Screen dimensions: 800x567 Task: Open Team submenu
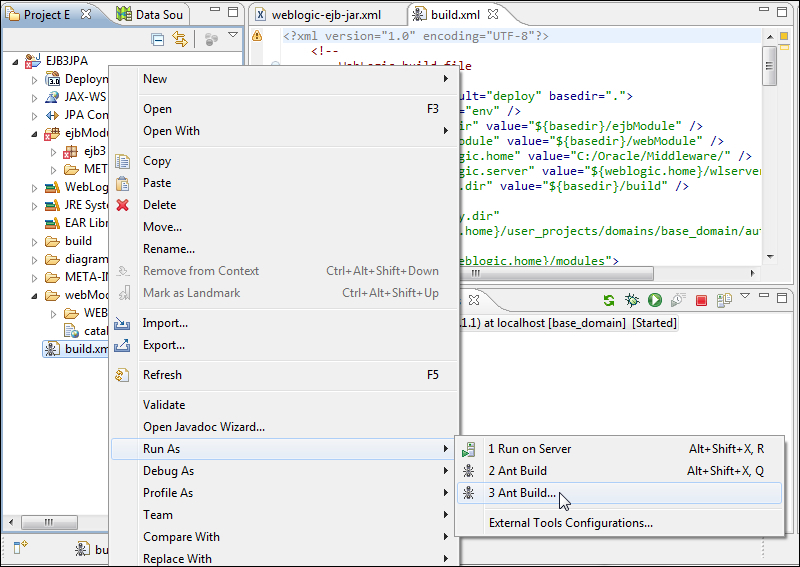click(284, 515)
